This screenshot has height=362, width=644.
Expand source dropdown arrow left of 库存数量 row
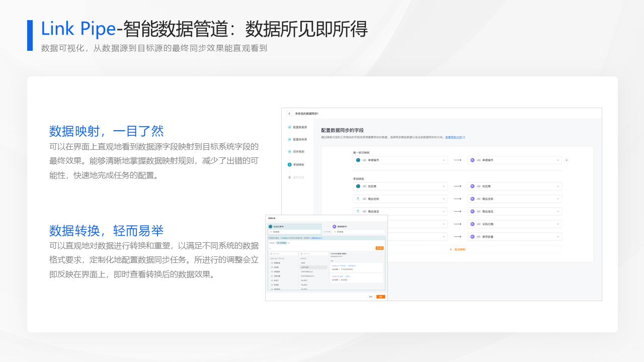point(444,236)
